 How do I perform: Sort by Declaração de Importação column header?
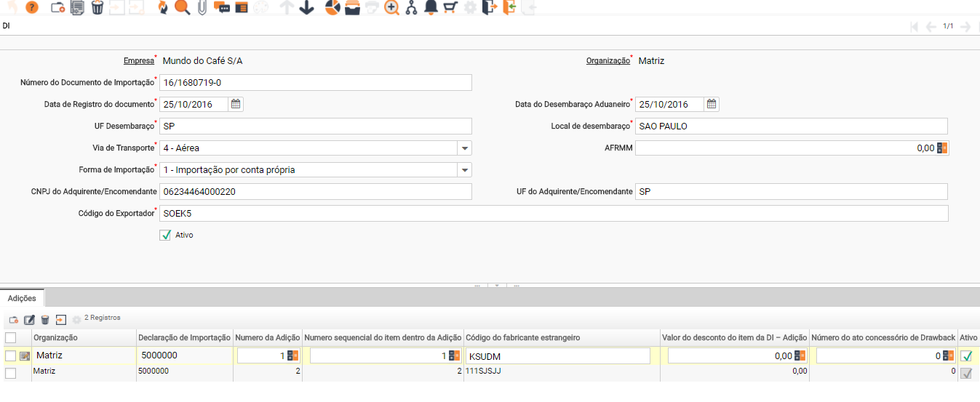click(x=184, y=337)
